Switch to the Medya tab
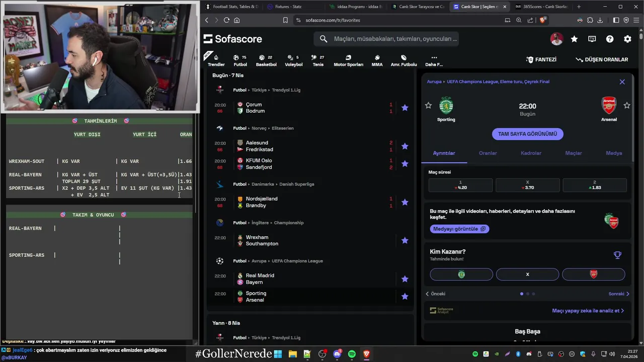644x362 pixels. [614, 153]
